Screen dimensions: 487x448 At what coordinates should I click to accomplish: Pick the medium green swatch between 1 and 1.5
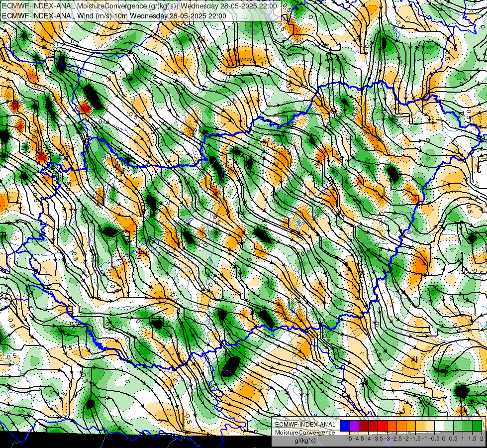[x=468, y=426]
